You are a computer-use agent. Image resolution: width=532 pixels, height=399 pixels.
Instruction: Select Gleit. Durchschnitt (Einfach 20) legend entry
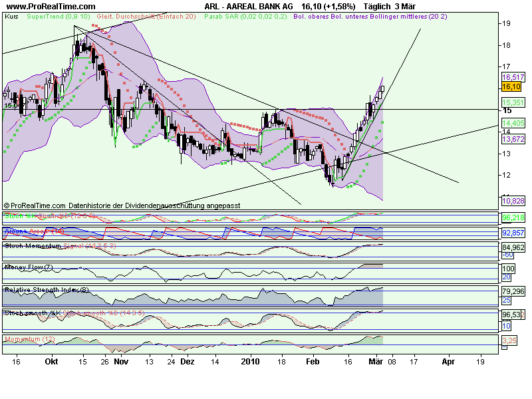pos(146,16)
